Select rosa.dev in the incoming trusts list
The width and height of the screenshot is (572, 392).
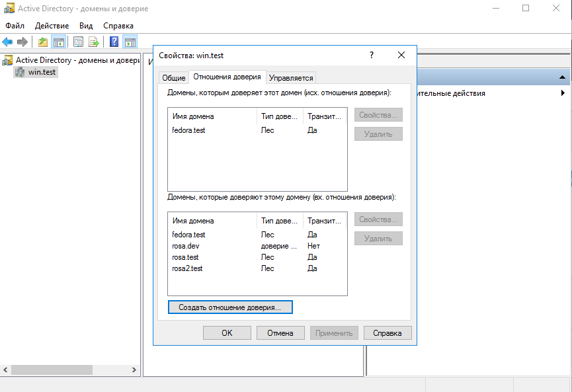tap(186, 246)
